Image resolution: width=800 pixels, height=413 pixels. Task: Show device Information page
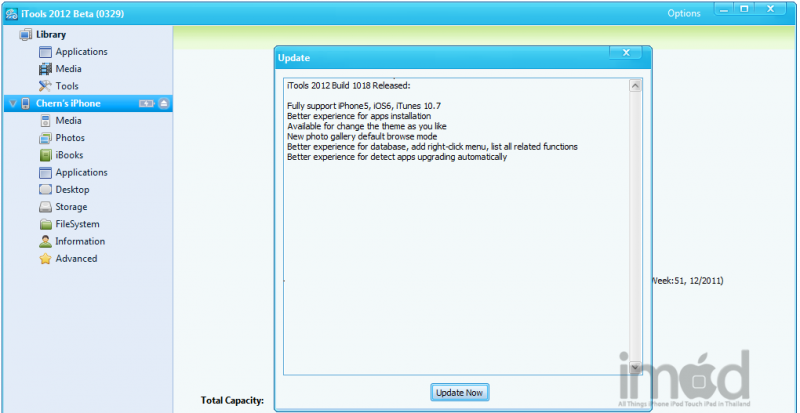click(x=80, y=241)
